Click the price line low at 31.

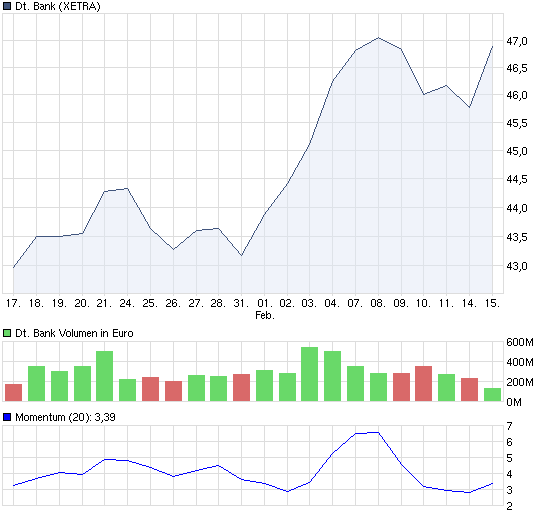[x=242, y=255]
